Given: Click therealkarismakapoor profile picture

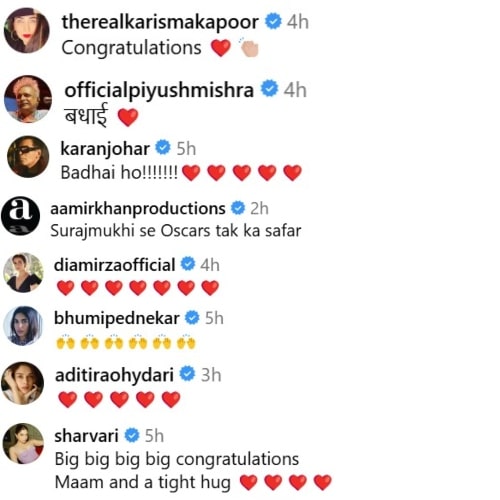Looking at the screenshot, I should 27,31.
